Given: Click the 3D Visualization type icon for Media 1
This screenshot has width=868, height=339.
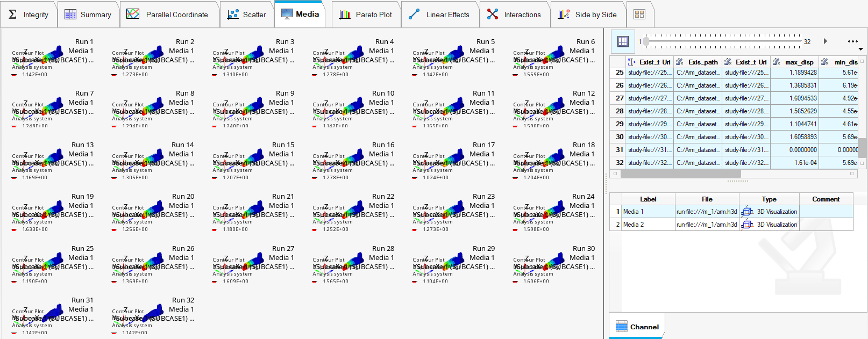Looking at the screenshot, I should click(x=746, y=212).
